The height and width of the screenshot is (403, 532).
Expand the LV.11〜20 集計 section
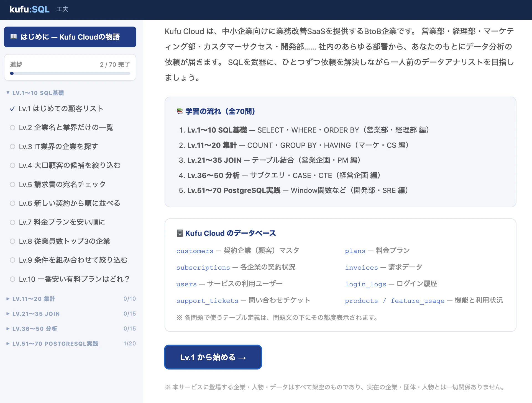[71, 299]
